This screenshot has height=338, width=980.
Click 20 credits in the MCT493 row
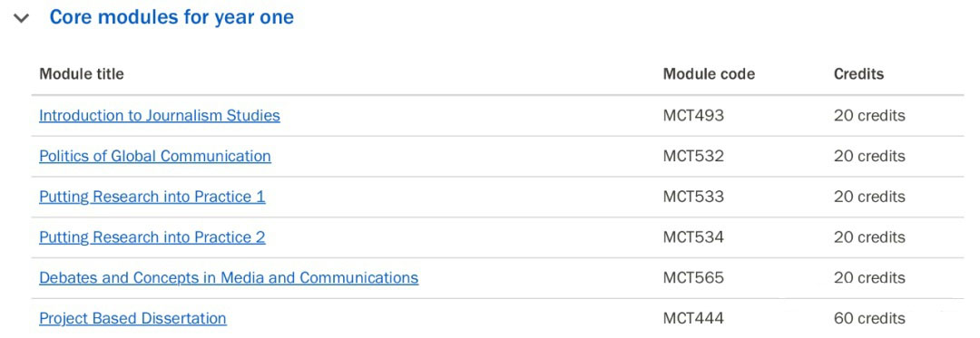pos(869,115)
